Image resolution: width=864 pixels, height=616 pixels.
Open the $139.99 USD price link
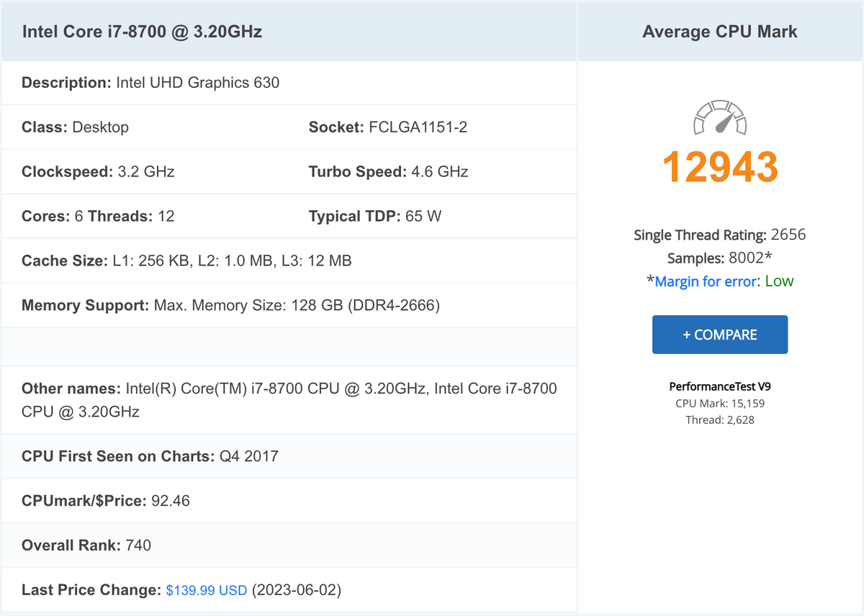207,590
